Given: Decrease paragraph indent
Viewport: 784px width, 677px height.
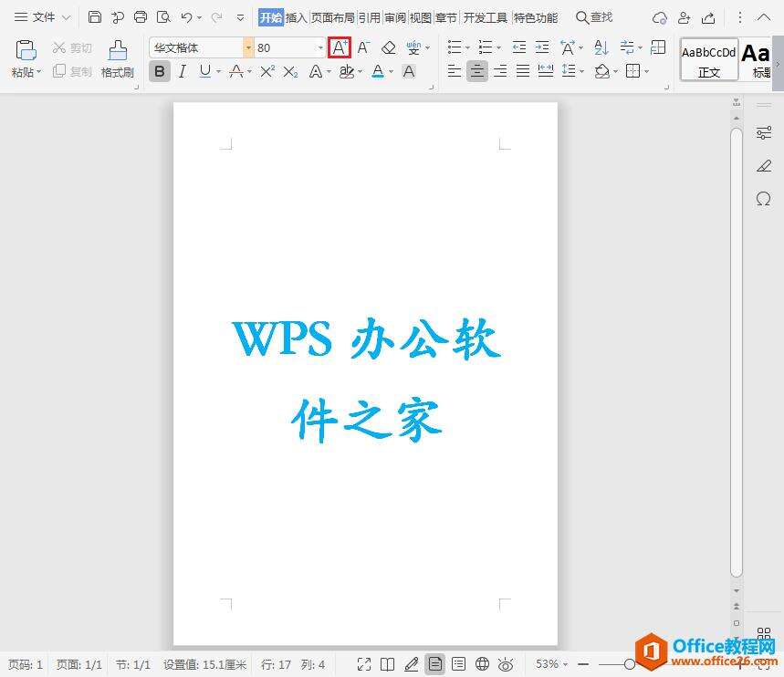Looking at the screenshot, I should point(519,47).
